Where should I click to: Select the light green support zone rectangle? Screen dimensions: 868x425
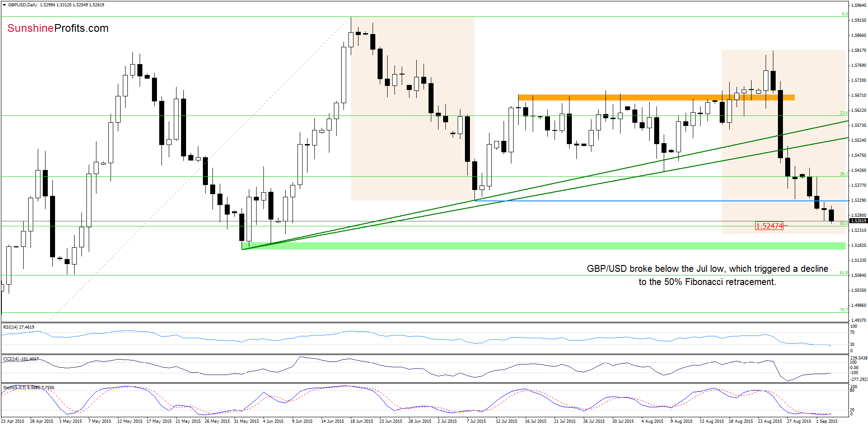tap(544, 246)
